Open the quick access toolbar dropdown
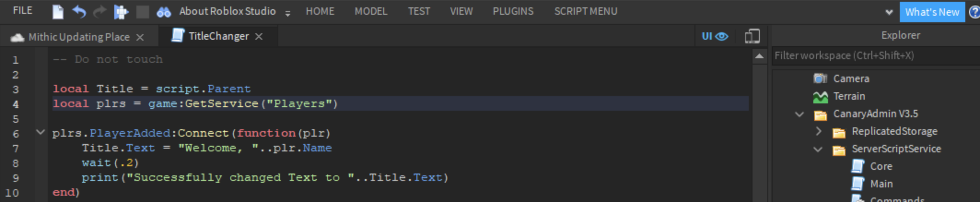Image resolution: width=980 pixels, height=204 pixels. tap(288, 13)
